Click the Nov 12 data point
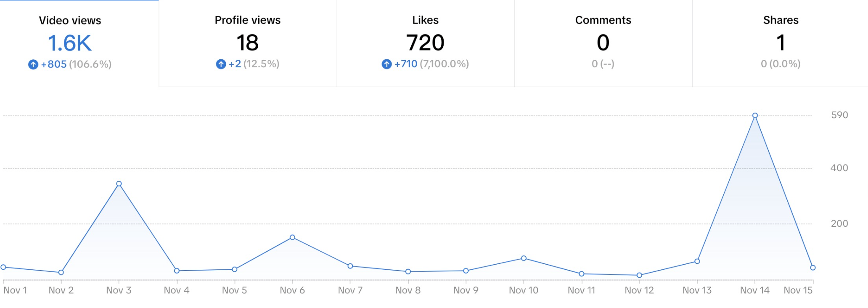 pyautogui.click(x=639, y=275)
